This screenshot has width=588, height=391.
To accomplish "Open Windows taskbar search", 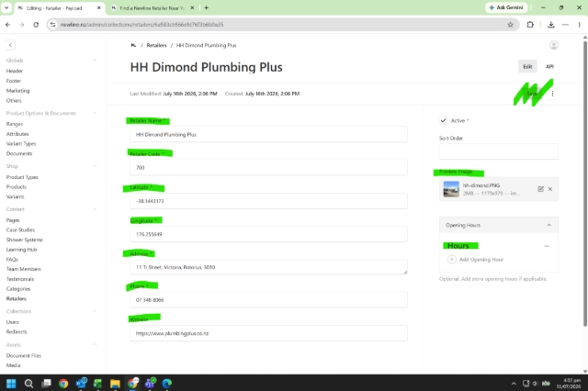I will tap(28, 383).
